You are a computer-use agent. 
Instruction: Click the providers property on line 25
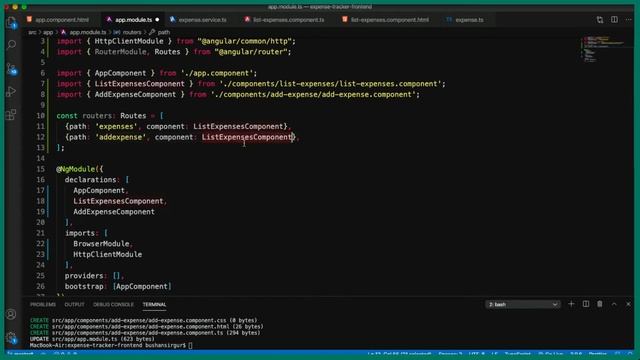coord(84,276)
